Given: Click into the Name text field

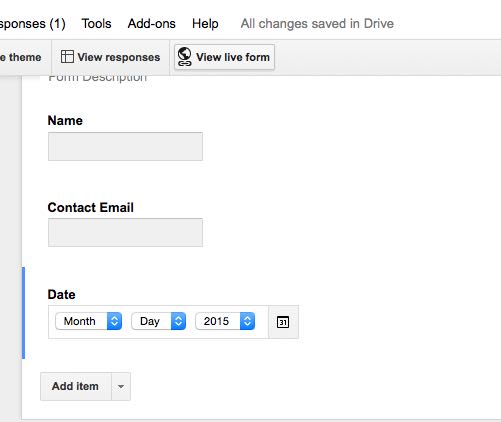Looking at the screenshot, I should click(125, 146).
